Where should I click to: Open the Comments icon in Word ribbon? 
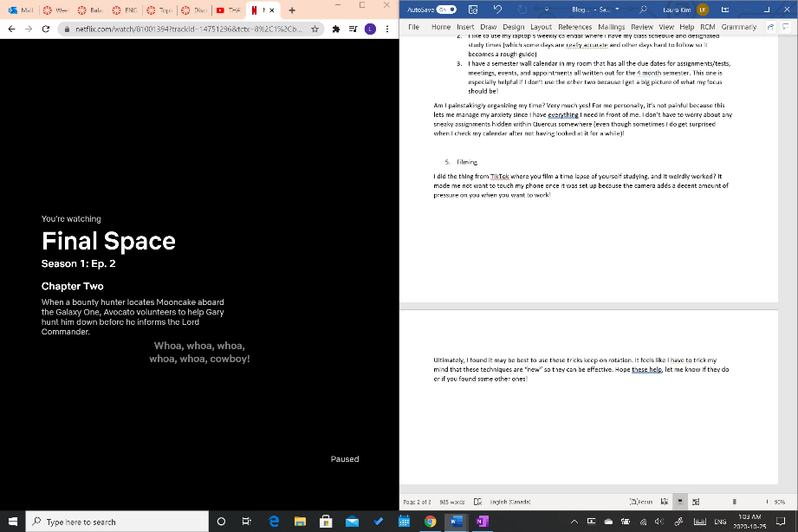pos(786,27)
